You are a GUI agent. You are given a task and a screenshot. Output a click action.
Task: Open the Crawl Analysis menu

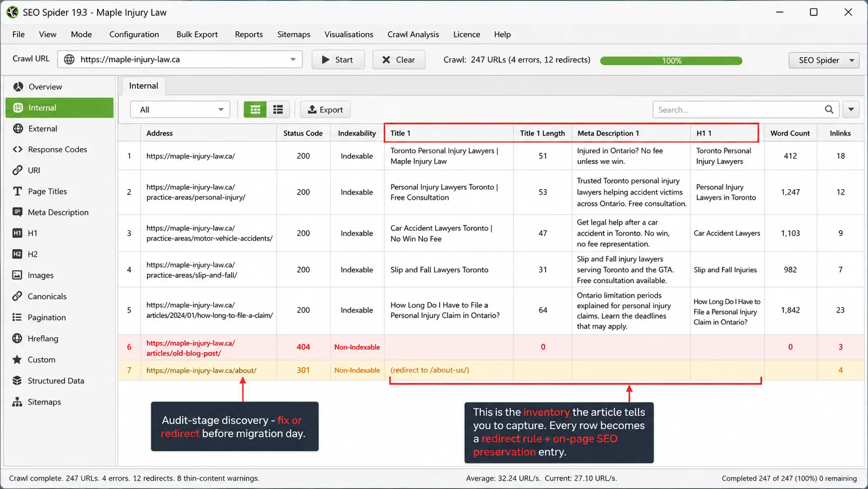pyautogui.click(x=413, y=34)
